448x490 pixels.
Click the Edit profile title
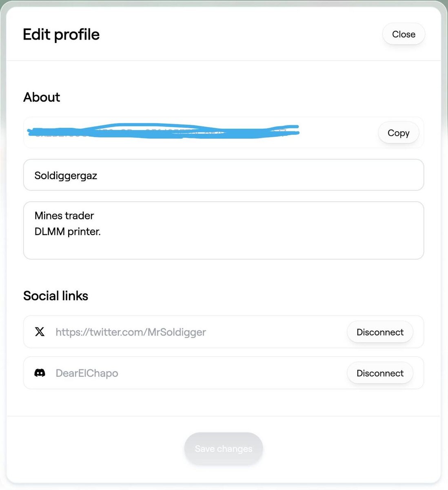(61, 35)
